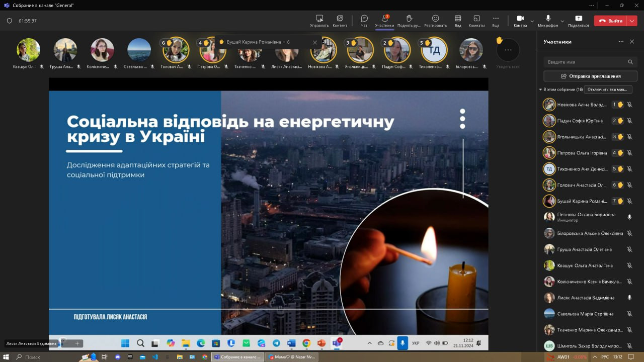This screenshot has width=644, height=362.
Task: Click the 'Введите имя' search field
Action: coord(585,62)
